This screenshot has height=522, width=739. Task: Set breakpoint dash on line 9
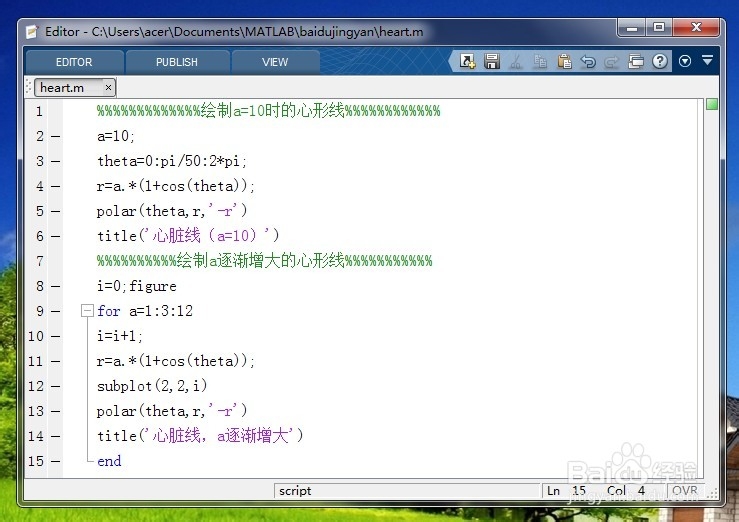pyautogui.click(x=56, y=311)
